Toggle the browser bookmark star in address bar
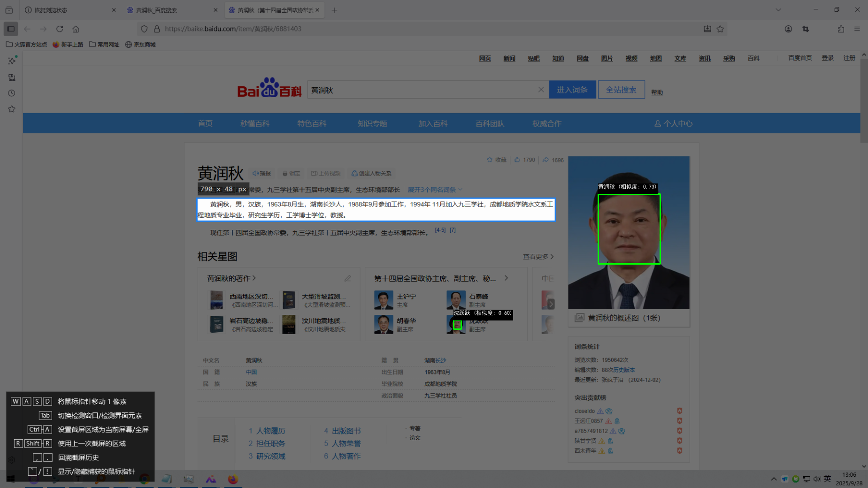This screenshot has height=488, width=868. pos(720,29)
